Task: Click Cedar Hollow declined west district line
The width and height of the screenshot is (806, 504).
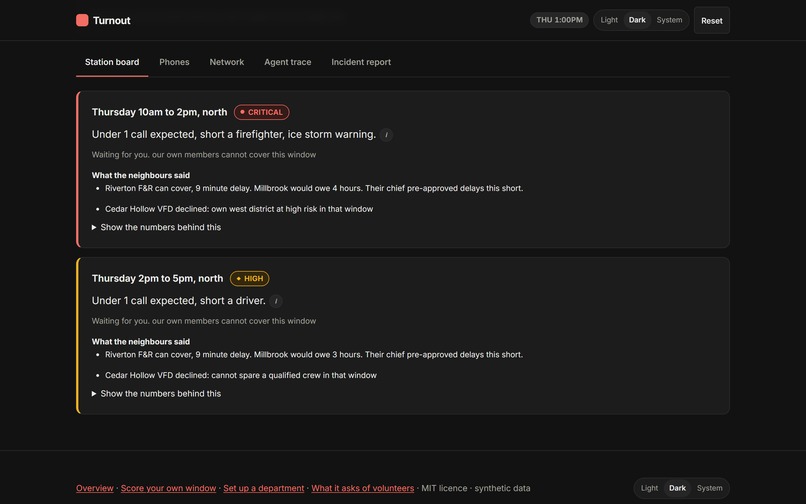Action: [239, 209]
